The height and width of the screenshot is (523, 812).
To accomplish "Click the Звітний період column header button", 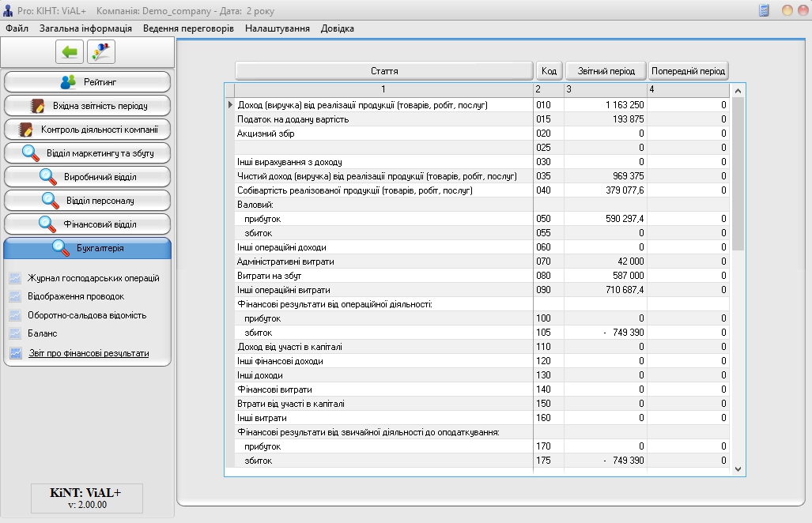I will (x=606, y=71).
